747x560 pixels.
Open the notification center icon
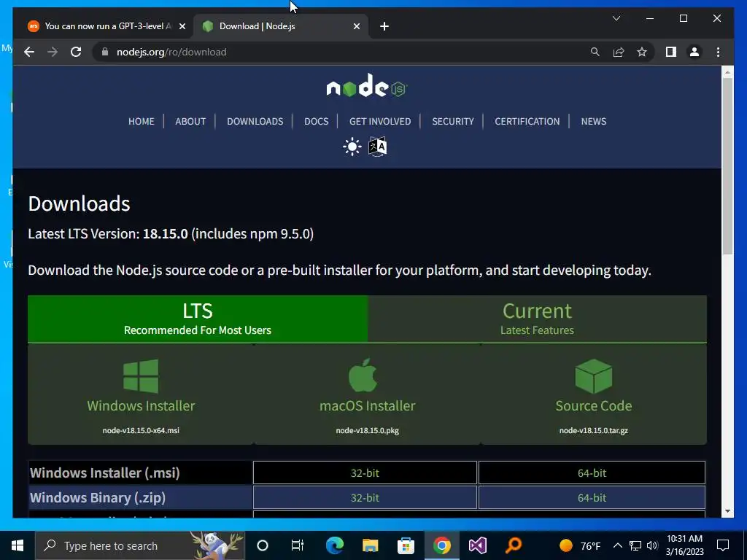pos(723,545)
